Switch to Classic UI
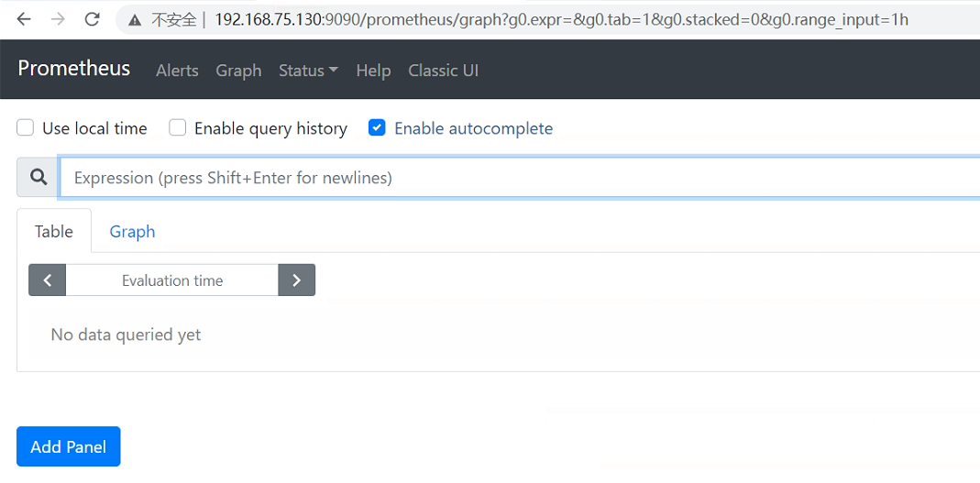 coord(443,71)
